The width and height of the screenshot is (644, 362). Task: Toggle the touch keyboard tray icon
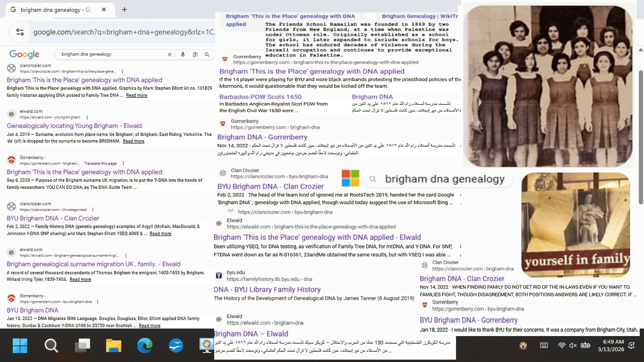(x=544, y=345)
